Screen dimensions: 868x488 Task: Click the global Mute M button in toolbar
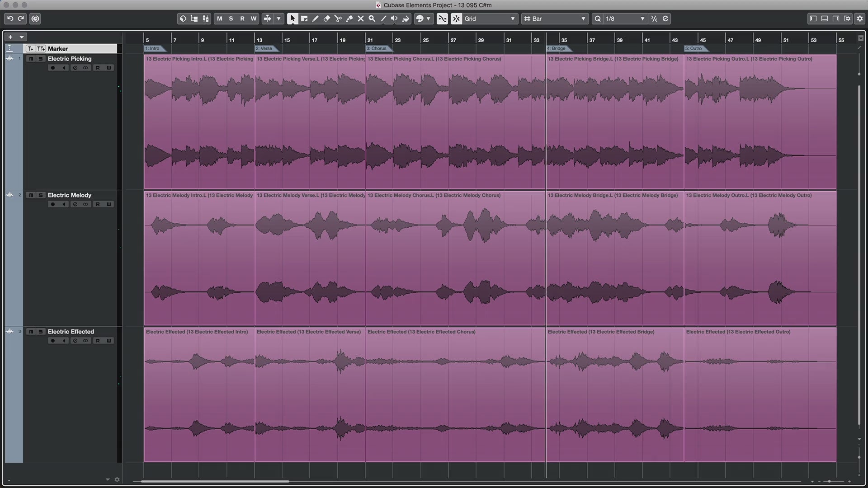[220, 19]
